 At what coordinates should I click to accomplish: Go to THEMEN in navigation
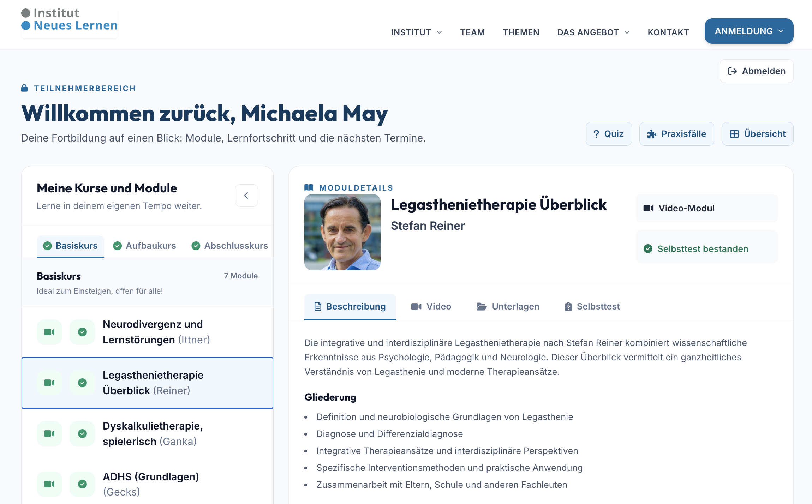pos(521,32)
